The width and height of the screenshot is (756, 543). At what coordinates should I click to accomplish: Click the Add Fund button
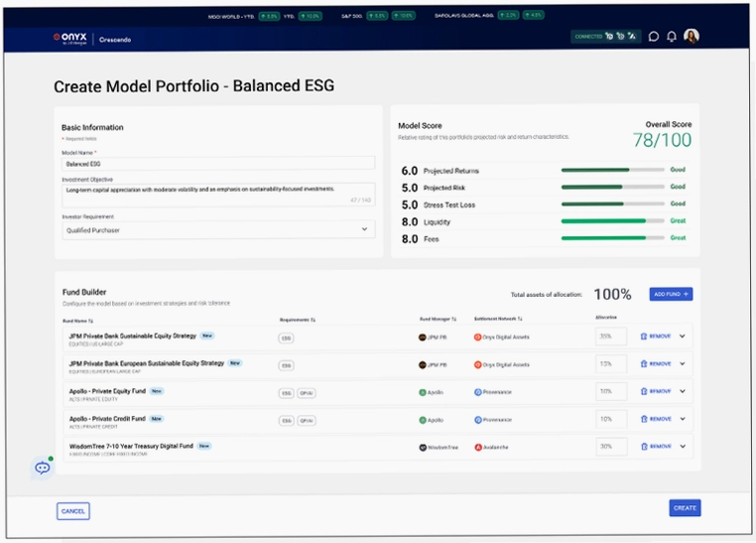[x=671, y=294]
